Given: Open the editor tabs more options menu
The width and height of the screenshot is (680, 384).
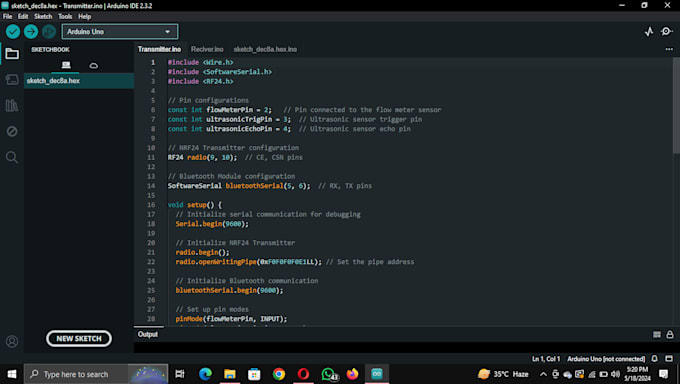Looking at the screenshot, I should point(669,49).
